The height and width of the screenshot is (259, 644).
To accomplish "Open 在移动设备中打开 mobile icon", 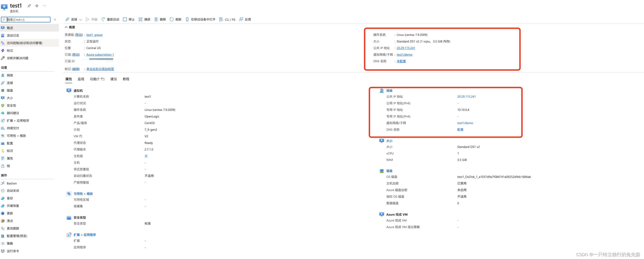I will (187, 19).
